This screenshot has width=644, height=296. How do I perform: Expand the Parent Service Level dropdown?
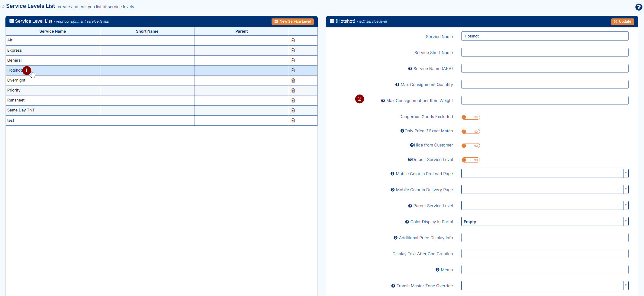coord(544,205)
